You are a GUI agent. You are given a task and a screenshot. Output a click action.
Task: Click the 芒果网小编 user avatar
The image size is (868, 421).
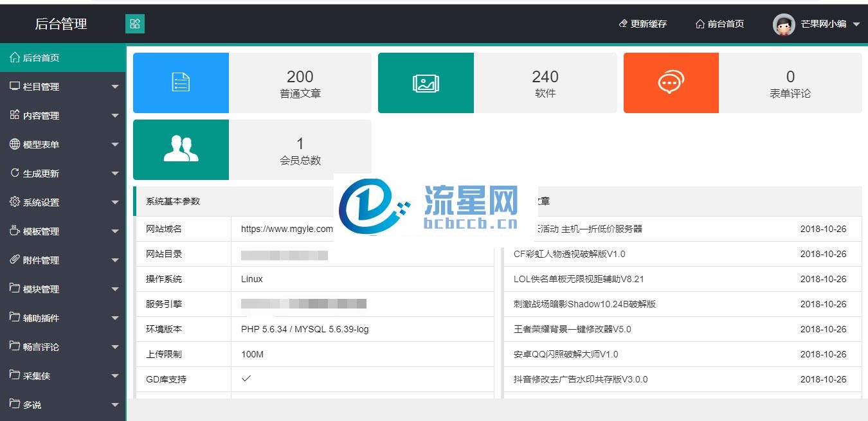tap(784, 24)
